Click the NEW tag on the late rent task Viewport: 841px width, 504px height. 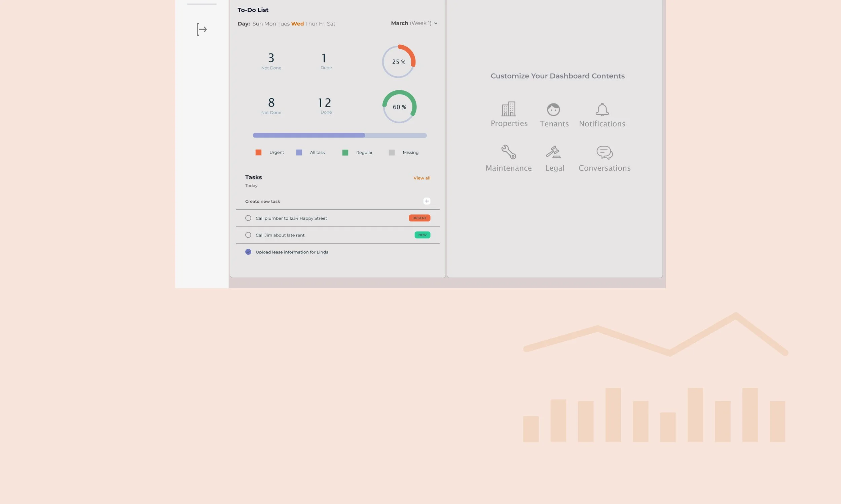(422, 235)
